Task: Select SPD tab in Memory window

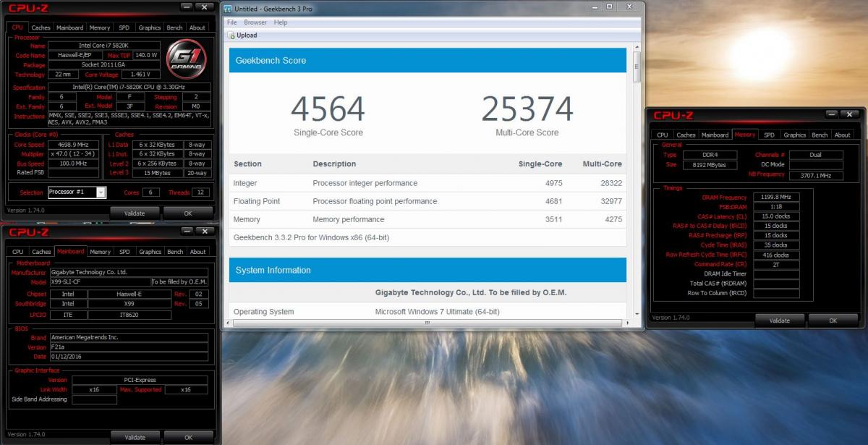Action: [770, 135]
